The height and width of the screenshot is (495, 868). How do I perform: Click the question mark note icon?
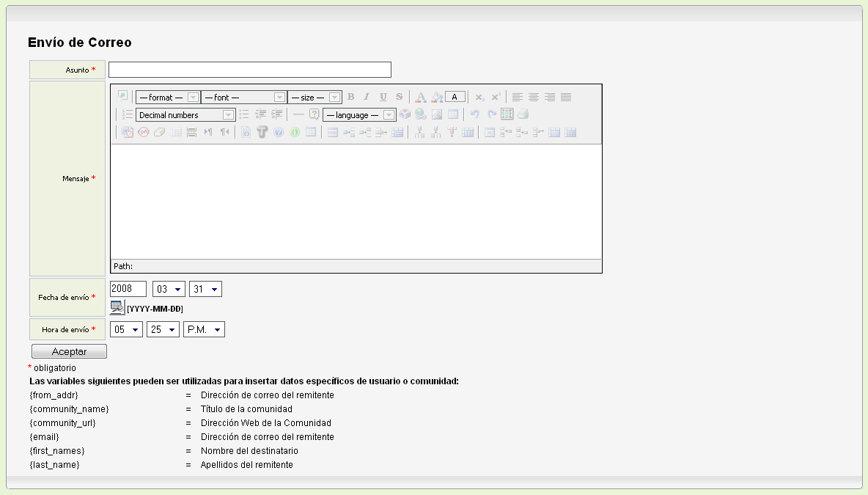click(315, 114)
